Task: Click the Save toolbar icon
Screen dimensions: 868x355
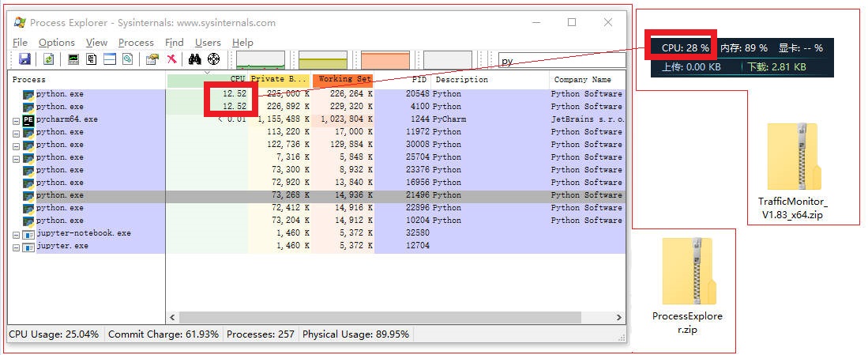Action: 24,59
